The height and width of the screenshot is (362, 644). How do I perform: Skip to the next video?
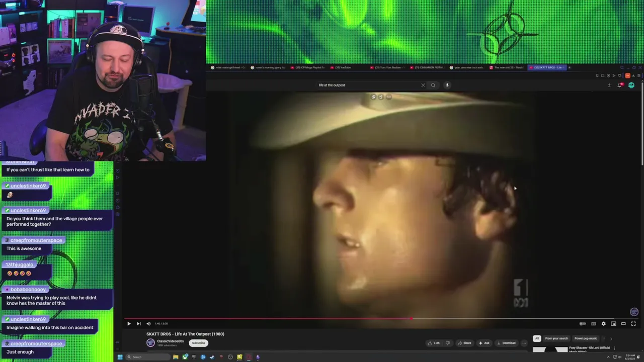coord(139,324)
